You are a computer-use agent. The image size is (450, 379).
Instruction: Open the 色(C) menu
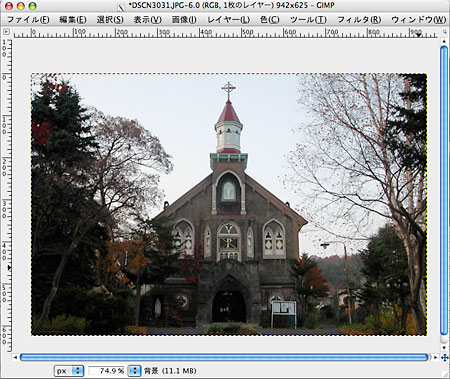click(x=270, y=20)
